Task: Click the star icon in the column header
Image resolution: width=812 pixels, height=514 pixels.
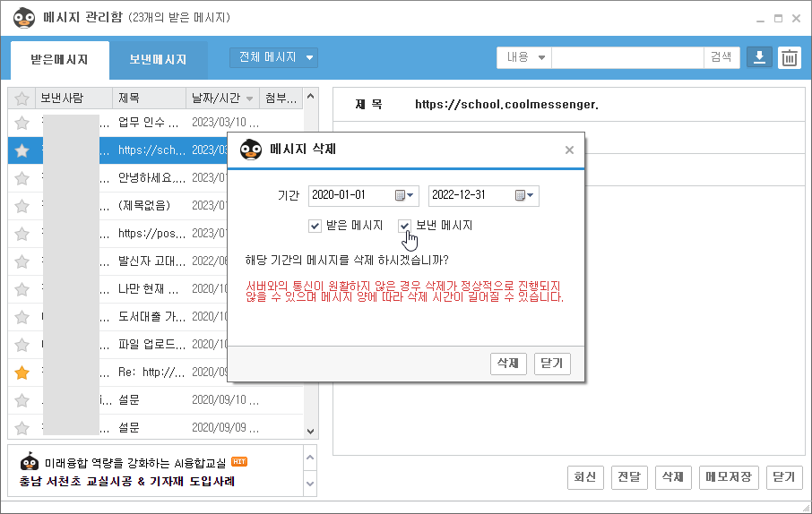Action: click(x=22, y=98)
